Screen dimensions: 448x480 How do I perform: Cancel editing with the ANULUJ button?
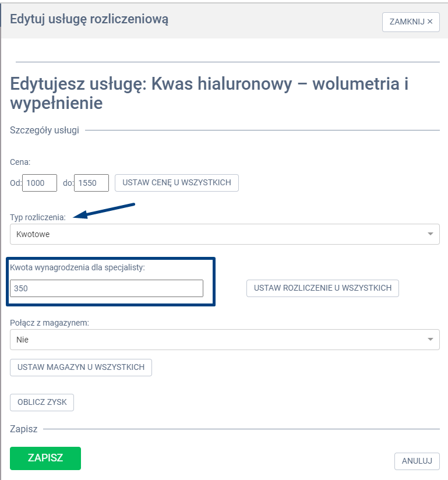[x=417, y=461]
